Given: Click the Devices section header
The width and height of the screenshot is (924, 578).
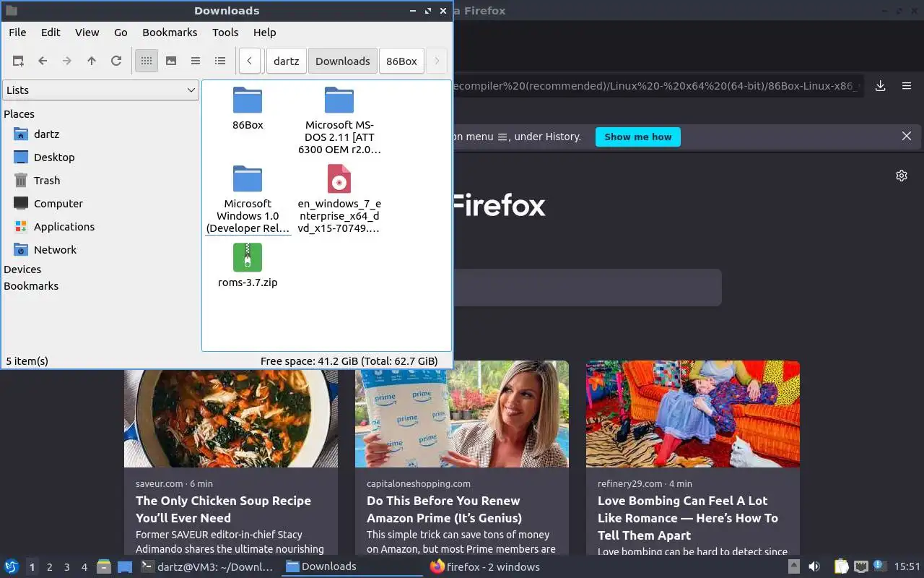Looking at the screenshot, I should click(x=22, y=269).
